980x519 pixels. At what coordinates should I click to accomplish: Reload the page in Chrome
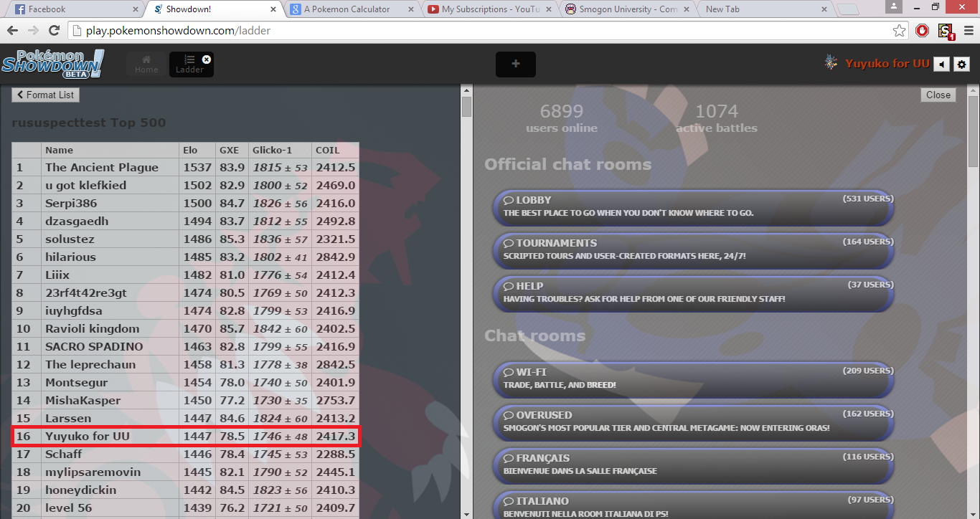click(x=54, y=31)
